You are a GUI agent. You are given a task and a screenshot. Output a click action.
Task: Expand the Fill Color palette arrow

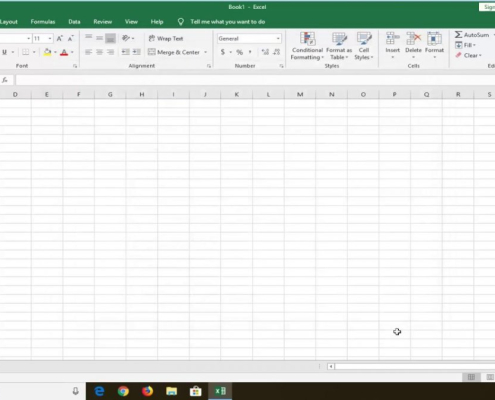(55, 52)
